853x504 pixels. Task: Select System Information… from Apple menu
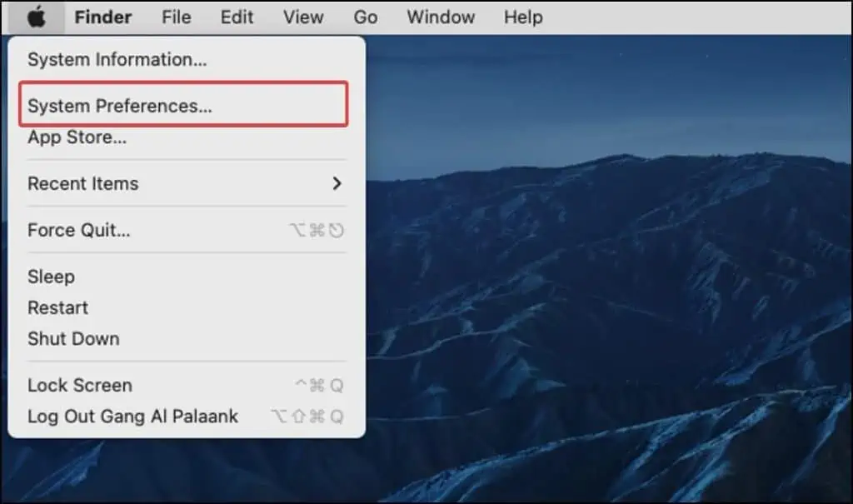click(117, 60)
